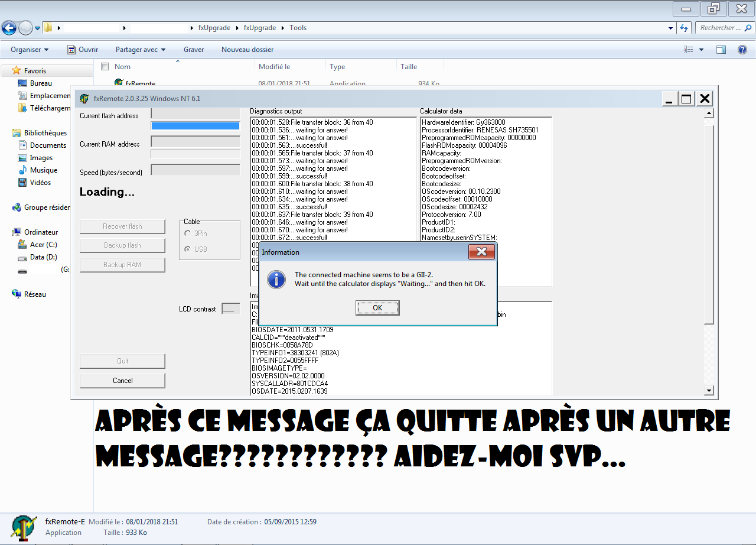Maximize the fxRemote window
Viewport: 756px width, 545px height.
point(686,99)
